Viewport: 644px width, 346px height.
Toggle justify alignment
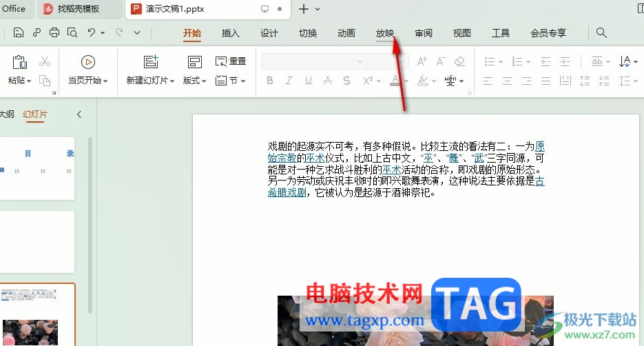tap(546, 81)
